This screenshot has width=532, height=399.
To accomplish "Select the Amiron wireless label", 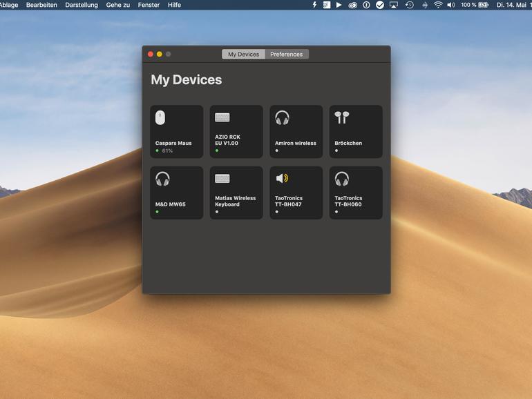I will click(x=296, y=143).
